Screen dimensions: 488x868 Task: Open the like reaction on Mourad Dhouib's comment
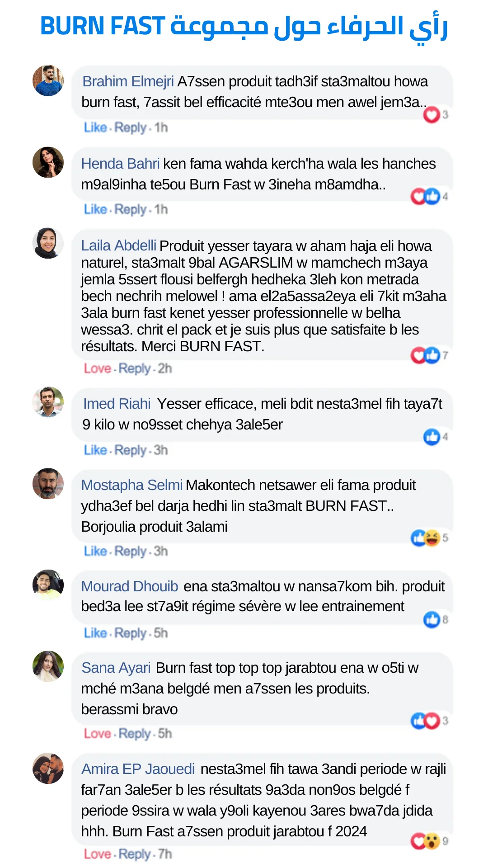[x=432, y=619]
